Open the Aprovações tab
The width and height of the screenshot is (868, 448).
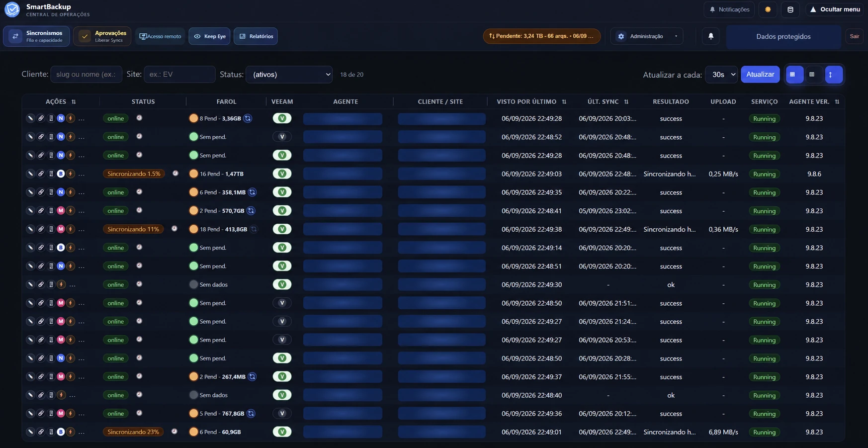102,36
